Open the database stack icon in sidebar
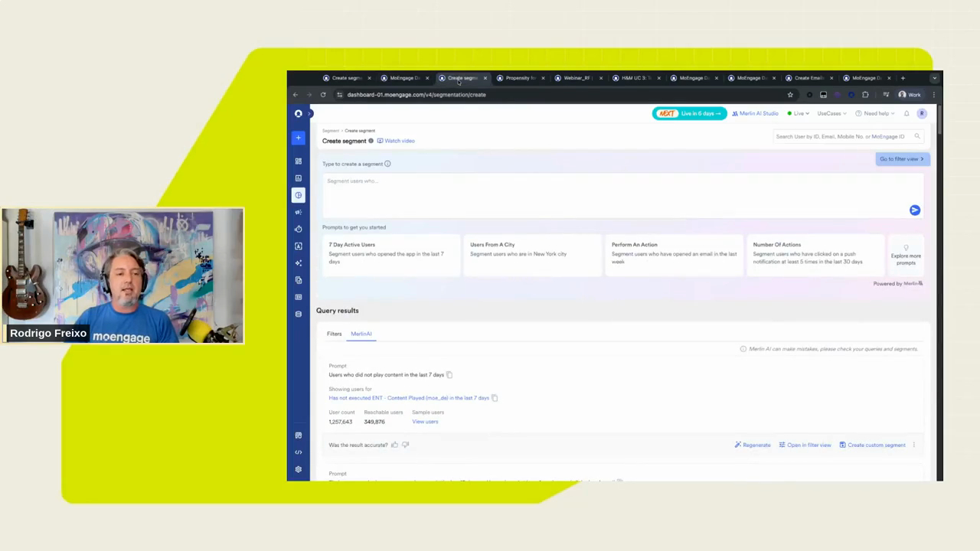980x551 pixels. (x=299, y=314)
